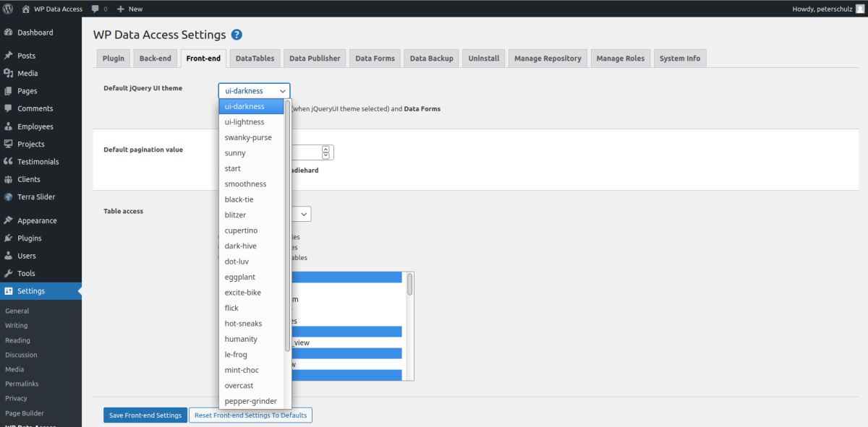Collapse the Default jQuery UI theme dropdown
The height and width of the screenshot is (427, 868).
pos(254,91)
